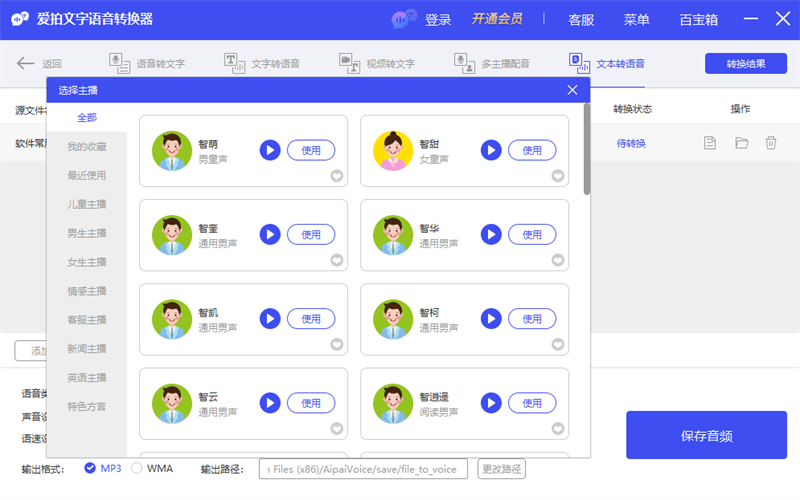Select WMA output format
Image resolution: width=800 pixels, height=500 pixels.
[152, 468]
